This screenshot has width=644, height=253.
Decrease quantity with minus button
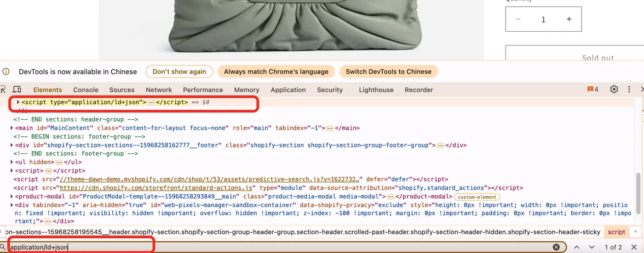(x=518, y=19)
